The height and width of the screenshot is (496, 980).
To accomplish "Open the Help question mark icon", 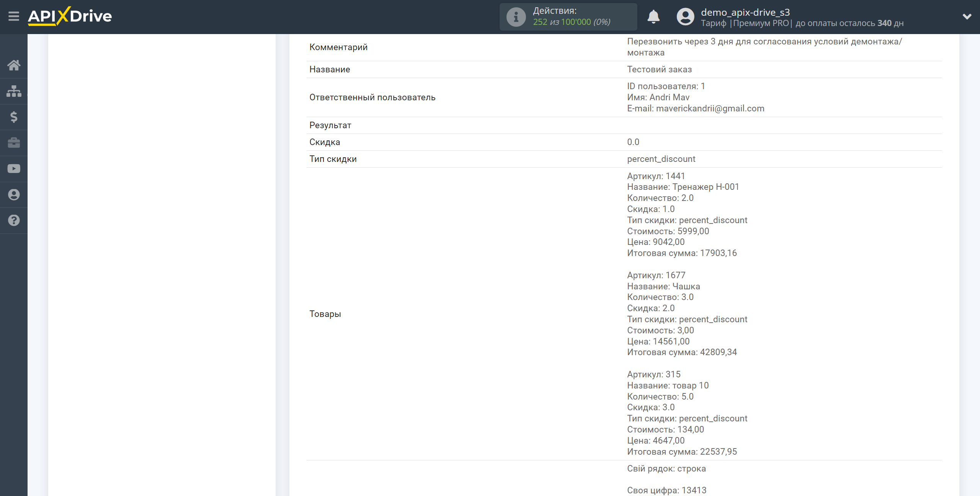I will [x=14, y=220].
